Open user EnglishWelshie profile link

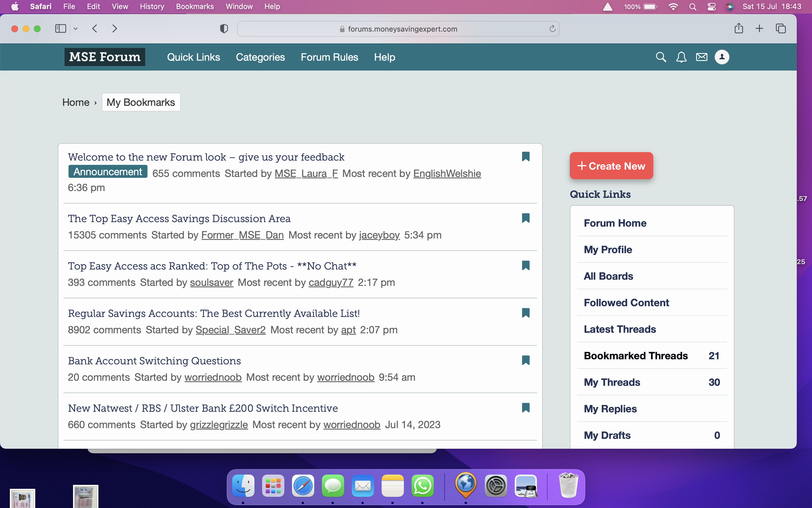tap(447, 173)
